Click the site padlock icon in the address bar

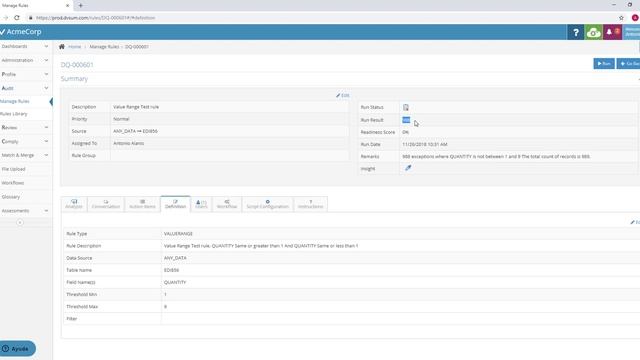point(30,18)
